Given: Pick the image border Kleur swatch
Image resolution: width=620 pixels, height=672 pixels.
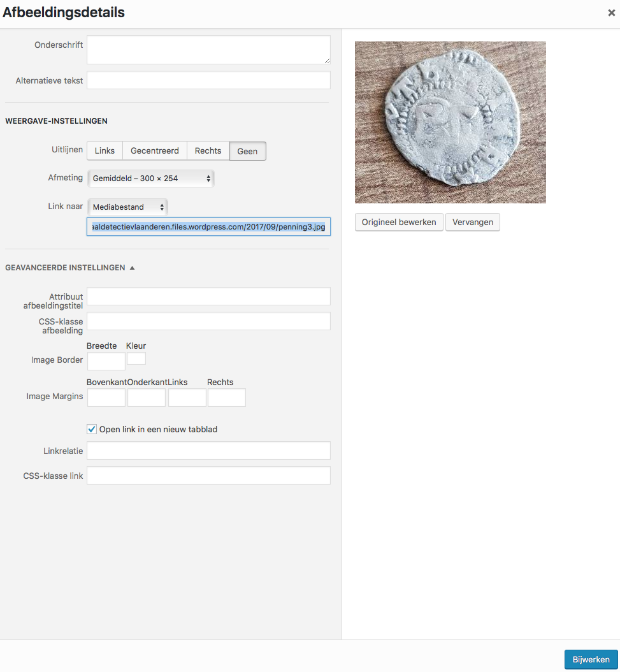Looking at the screenshot, I should [x=136, y=358].
